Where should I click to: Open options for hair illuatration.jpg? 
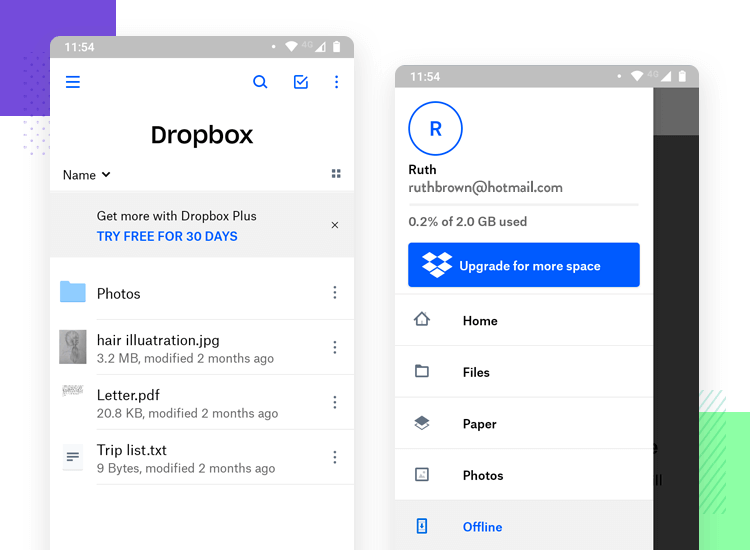[x=335, y=347]
